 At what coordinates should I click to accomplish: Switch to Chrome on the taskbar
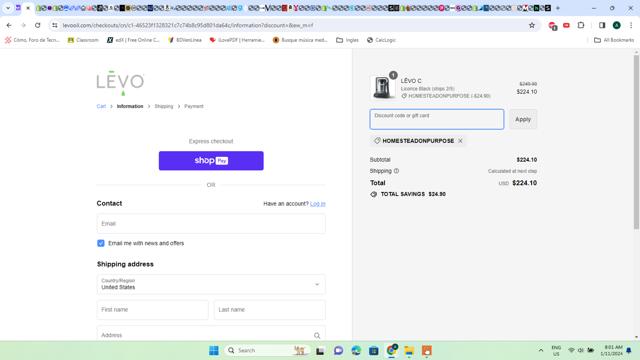point(392,351)
